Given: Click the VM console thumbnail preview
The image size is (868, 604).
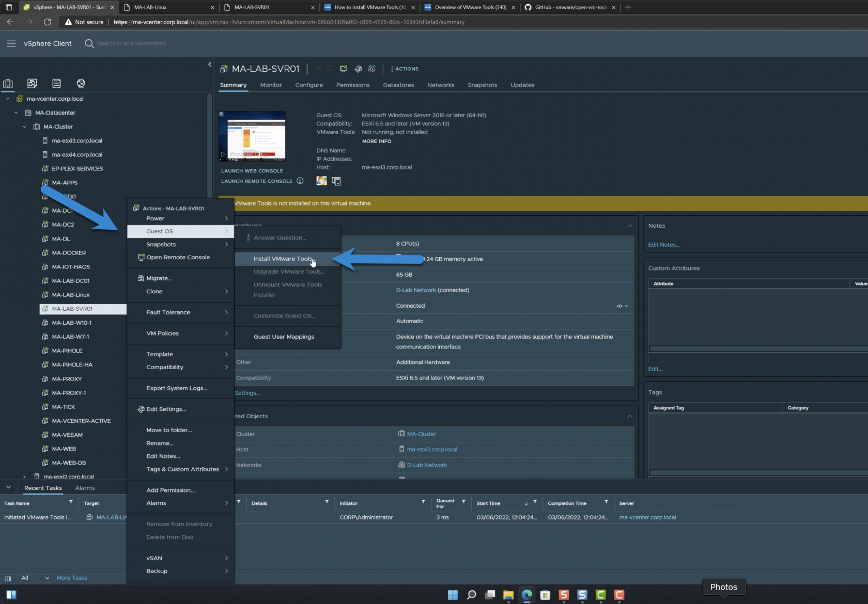Looking at the screenshot, I should pos(252,136).
